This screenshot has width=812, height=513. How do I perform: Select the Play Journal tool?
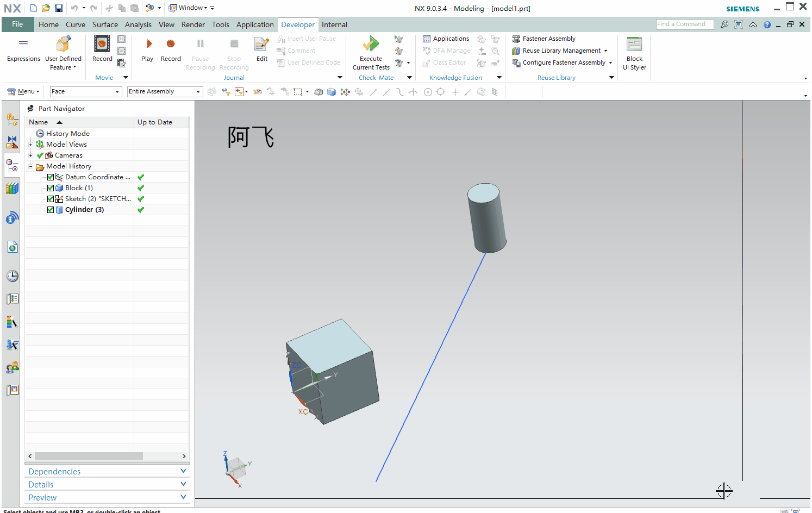pos(147,49)
